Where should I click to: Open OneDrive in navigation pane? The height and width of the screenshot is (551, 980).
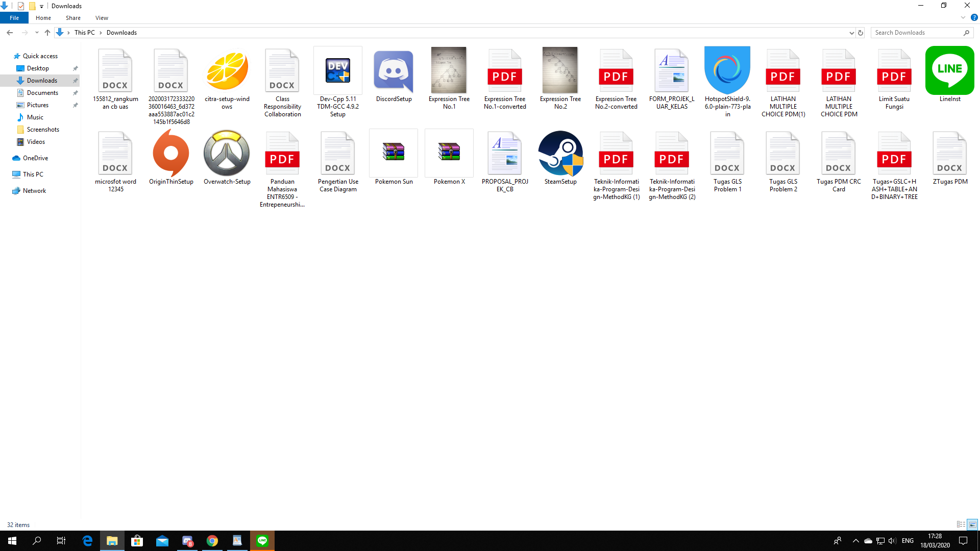35,158
